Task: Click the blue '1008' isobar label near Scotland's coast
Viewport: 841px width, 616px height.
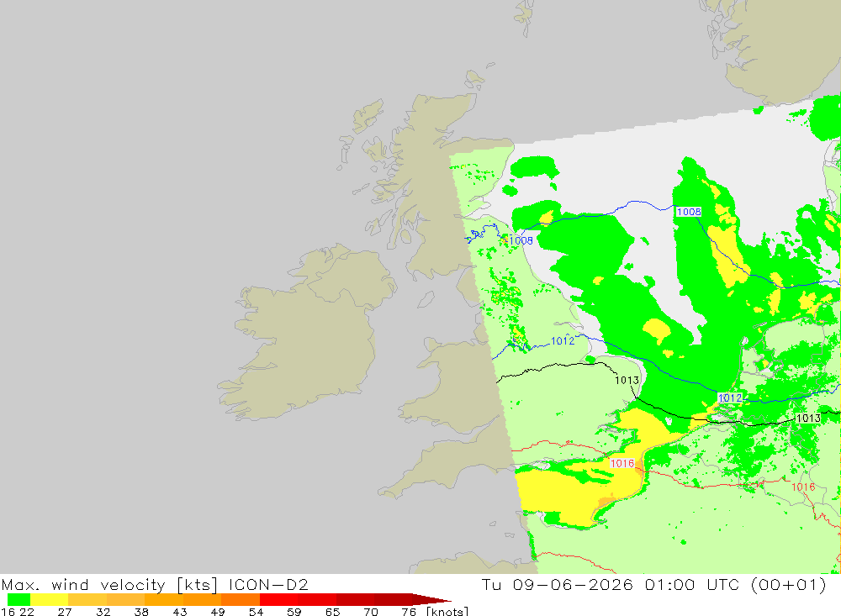Action: pyautogui.click(x=521, y=240)
